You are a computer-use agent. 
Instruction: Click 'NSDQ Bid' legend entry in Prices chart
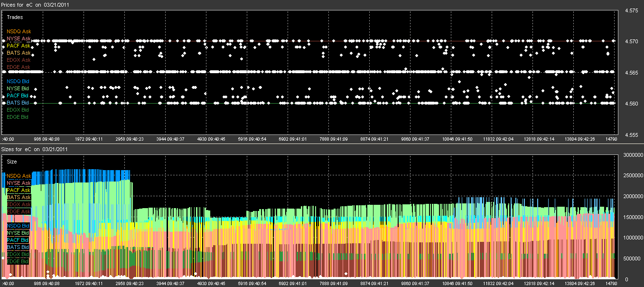18,81
